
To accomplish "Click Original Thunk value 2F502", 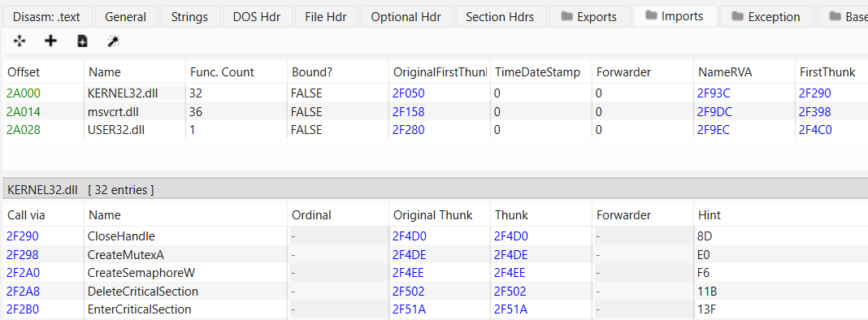I will pyautogui.click(x=409, y=292).
